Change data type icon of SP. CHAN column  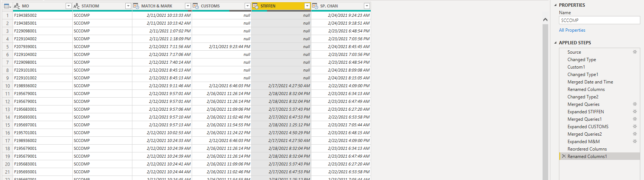point(315,6)
